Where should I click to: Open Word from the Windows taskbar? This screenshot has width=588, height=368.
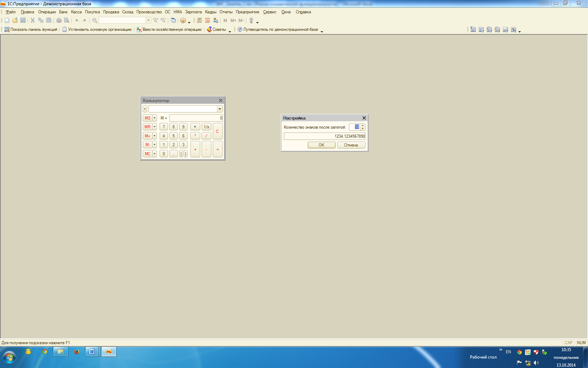pyautogui.click(x=92, y=352)
